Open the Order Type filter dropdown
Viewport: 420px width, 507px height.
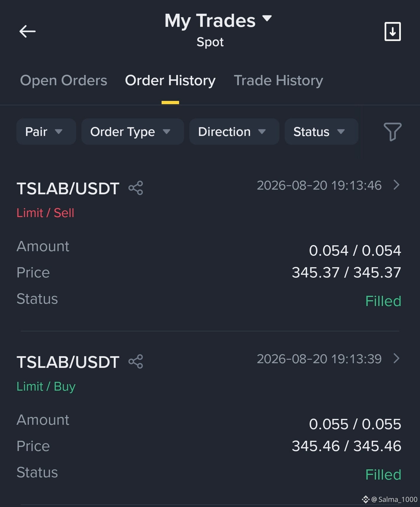point(133,132)
